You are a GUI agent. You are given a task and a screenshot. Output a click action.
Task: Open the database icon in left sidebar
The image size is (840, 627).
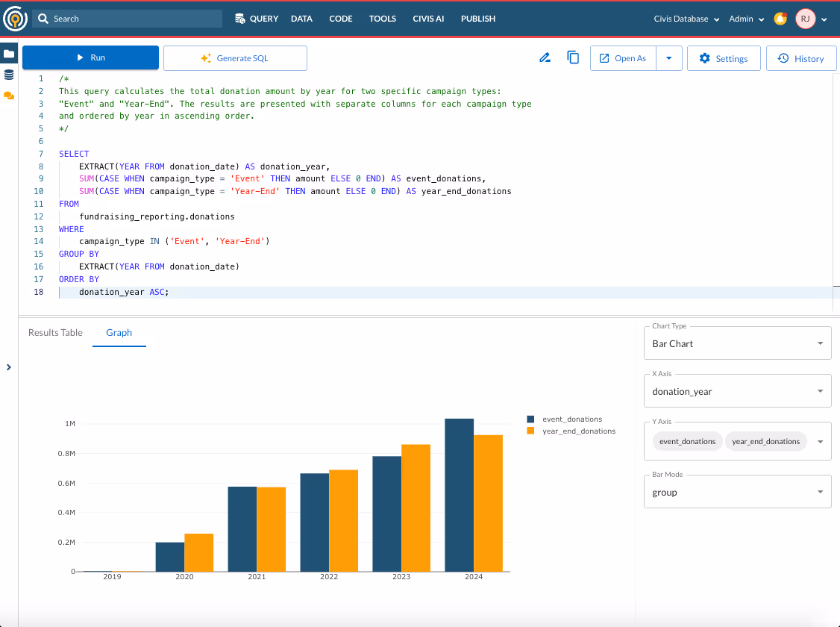tap(9, 75)
